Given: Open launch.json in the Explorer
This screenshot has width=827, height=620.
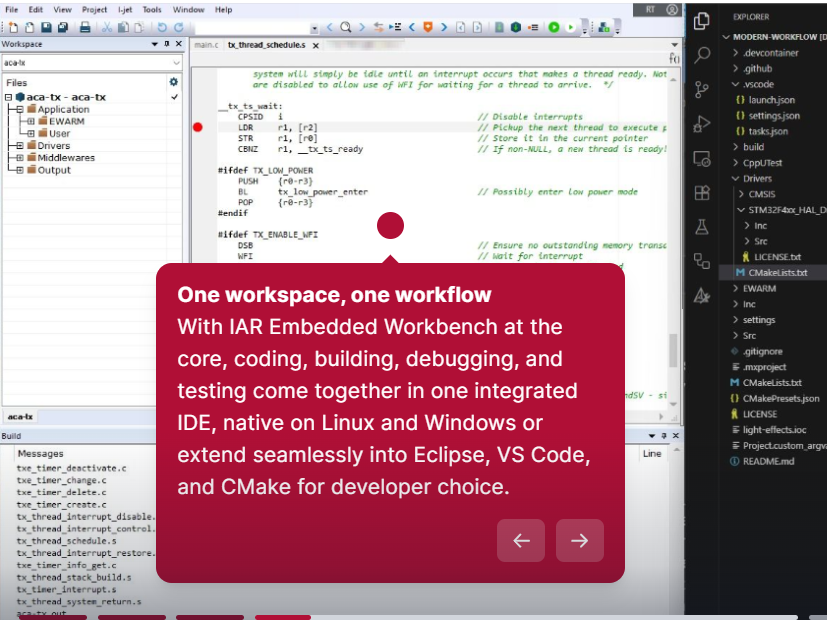Looking at the screenshot, I should pyautogui.click(x=771, y=100).
